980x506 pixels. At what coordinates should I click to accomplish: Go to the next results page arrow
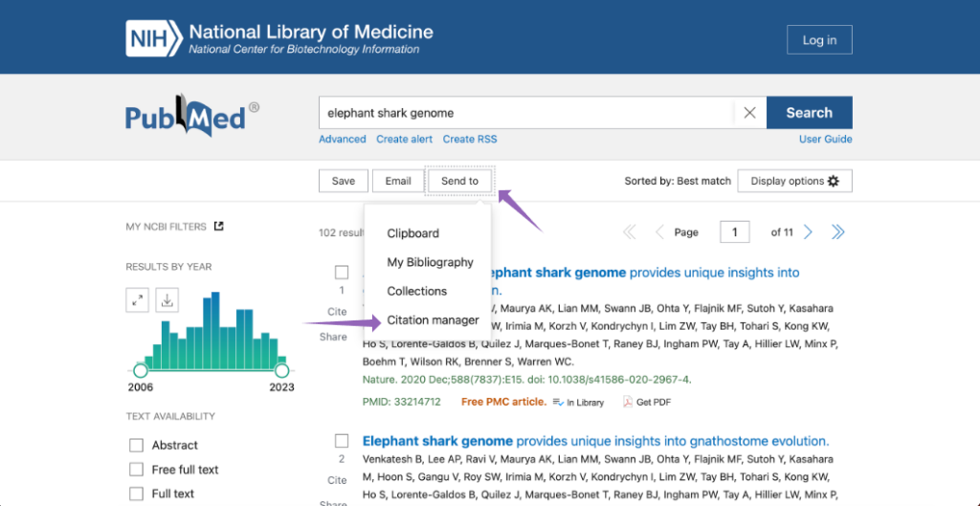click(809, 232)
